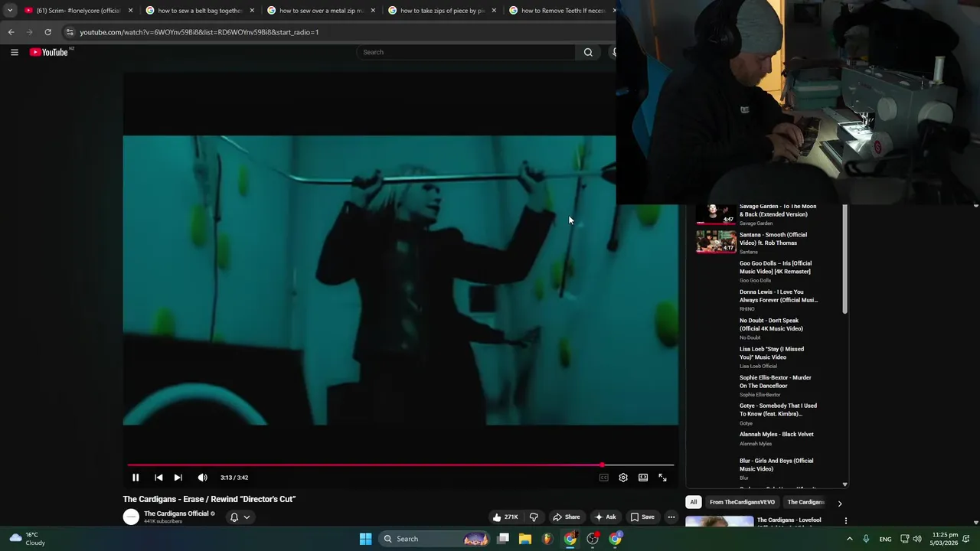980x551 pixels.
Task: Show hidden system tray icons chevron
Action: click(849, 539)
